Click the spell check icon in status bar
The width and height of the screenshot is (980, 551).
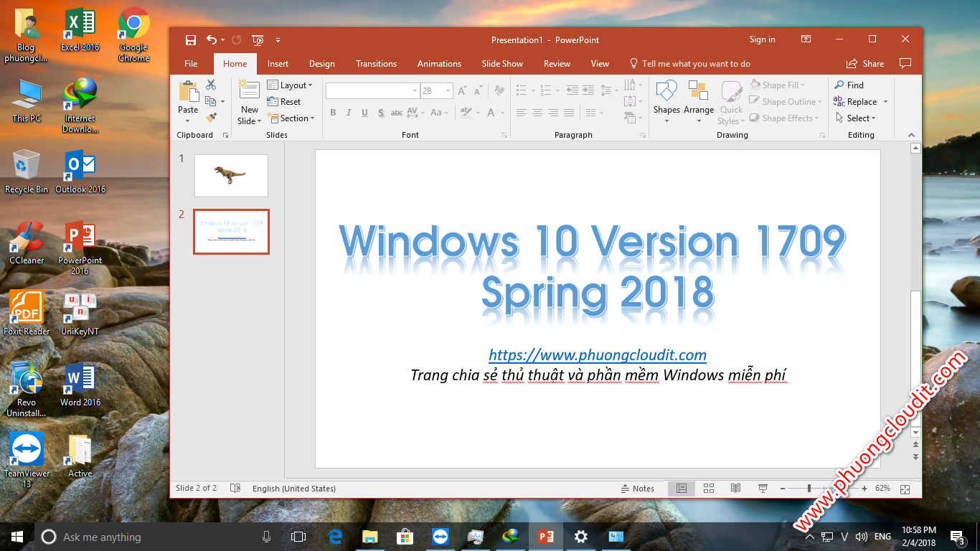[235, 489]
